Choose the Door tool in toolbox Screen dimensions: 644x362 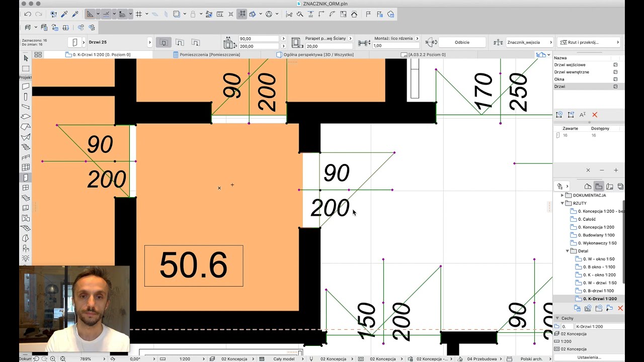(x=26, y=177)
